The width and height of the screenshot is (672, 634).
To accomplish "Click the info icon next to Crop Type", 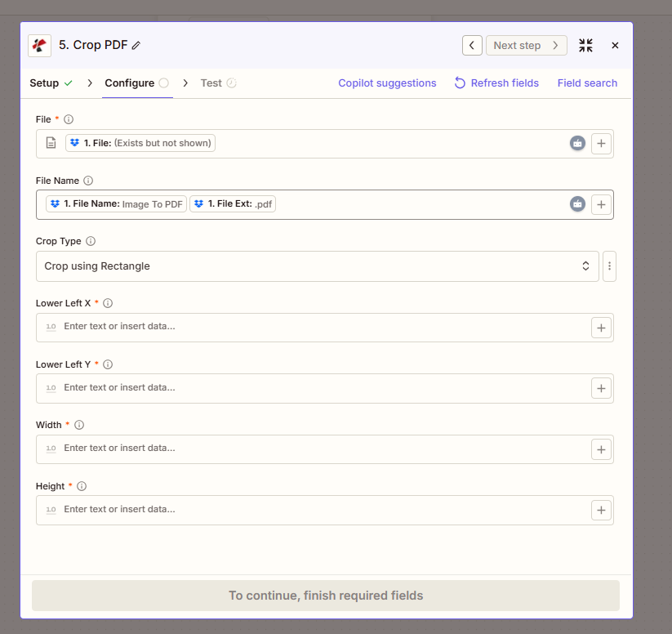I will pos(91,242).
